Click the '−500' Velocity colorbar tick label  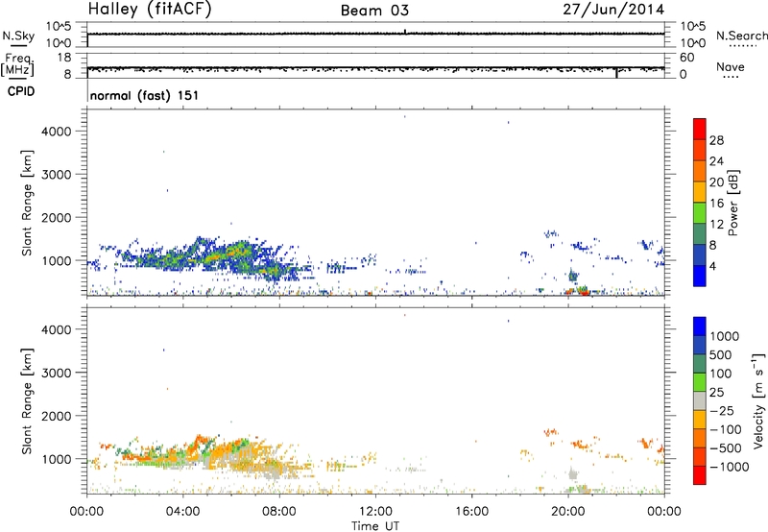click(726, 448)
